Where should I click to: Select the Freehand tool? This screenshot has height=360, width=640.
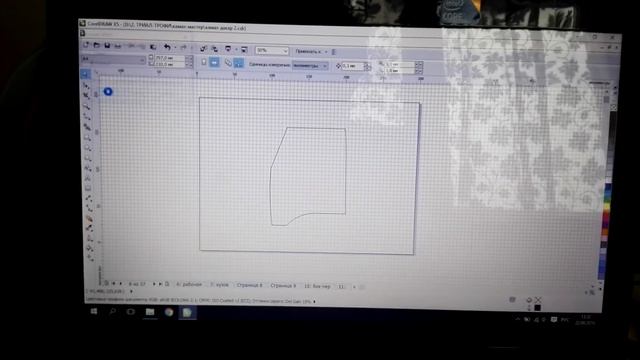tap(87, 117)
